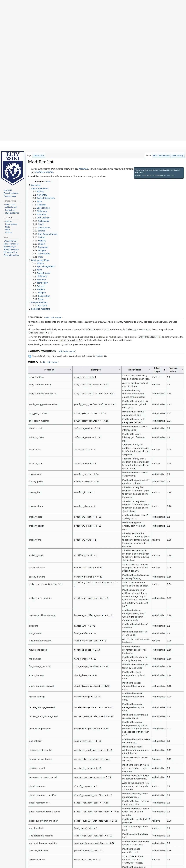Hide the Contents table
Screen dimensions: 186x868
48,182
